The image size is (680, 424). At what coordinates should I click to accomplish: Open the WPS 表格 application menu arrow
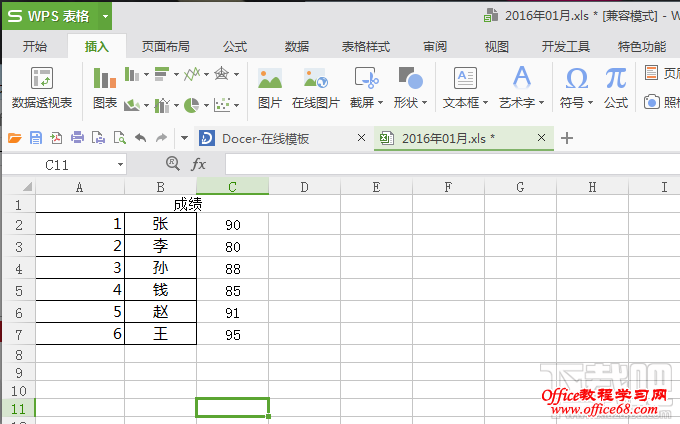click(105, 16)
